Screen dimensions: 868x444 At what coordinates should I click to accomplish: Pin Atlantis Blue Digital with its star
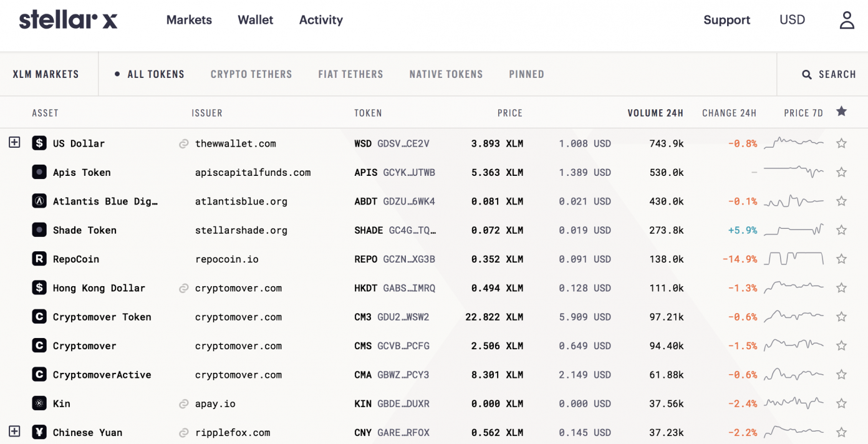click(x=841, y=201)
